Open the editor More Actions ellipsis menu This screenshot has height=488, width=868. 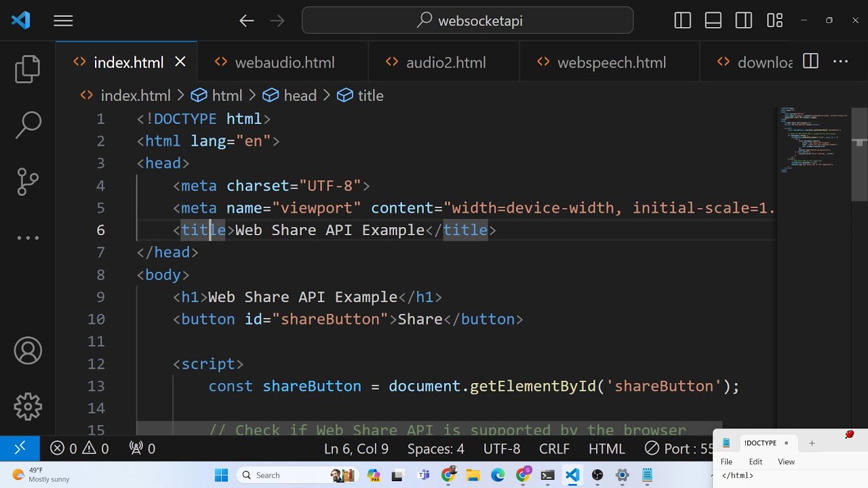[840, 62]
